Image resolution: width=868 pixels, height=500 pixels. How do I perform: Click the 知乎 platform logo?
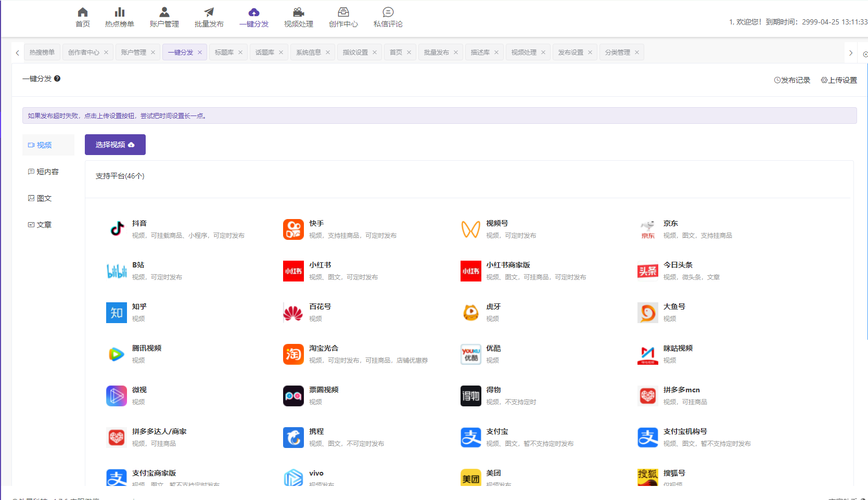coord(117,313)
